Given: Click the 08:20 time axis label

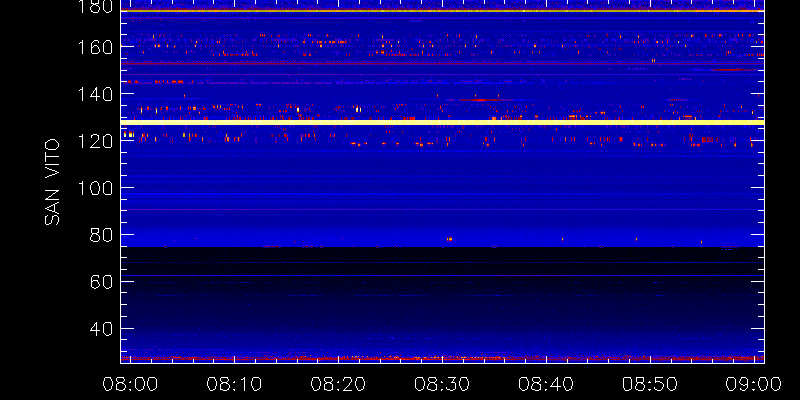Looking at the screenshot, I should 339,384.
